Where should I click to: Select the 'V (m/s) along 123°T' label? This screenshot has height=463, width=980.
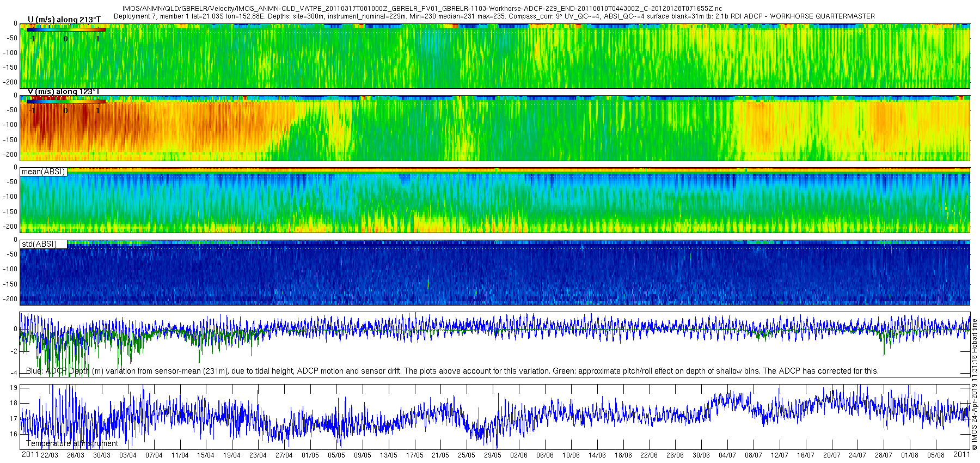(x=63, y=92)
